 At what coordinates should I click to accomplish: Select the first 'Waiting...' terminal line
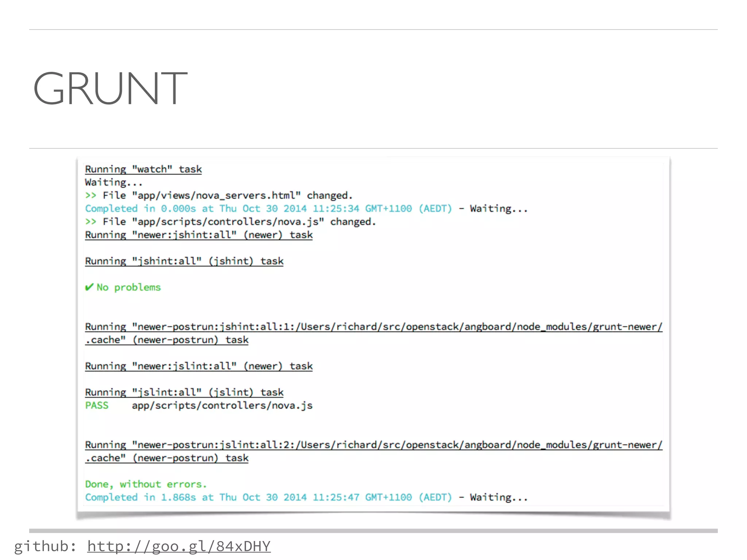[x=113, y=182]
